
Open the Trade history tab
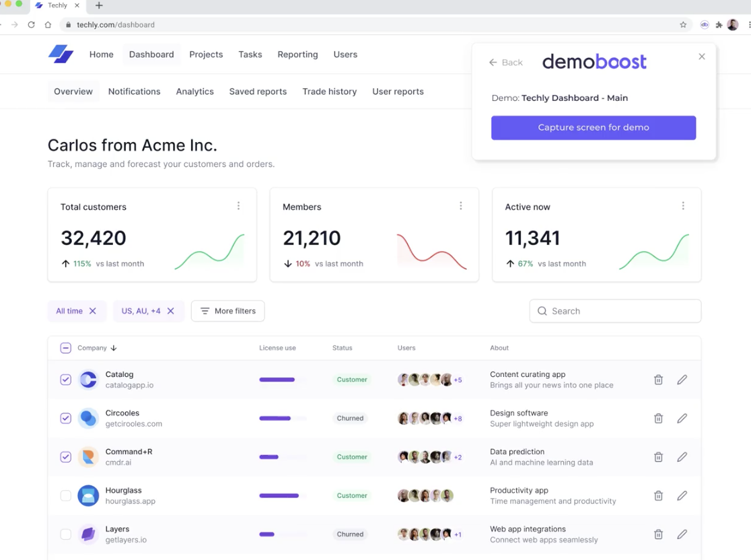(330, 92)
